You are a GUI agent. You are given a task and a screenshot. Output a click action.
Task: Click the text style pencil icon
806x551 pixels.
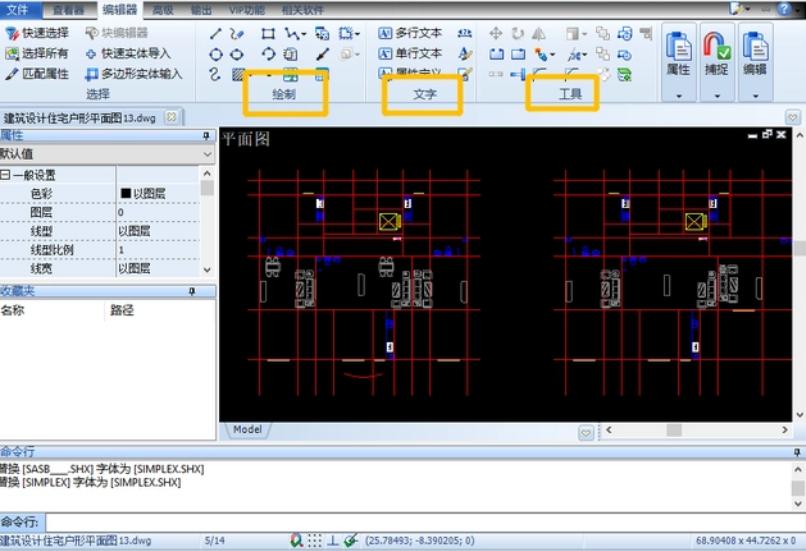[465, 54]
